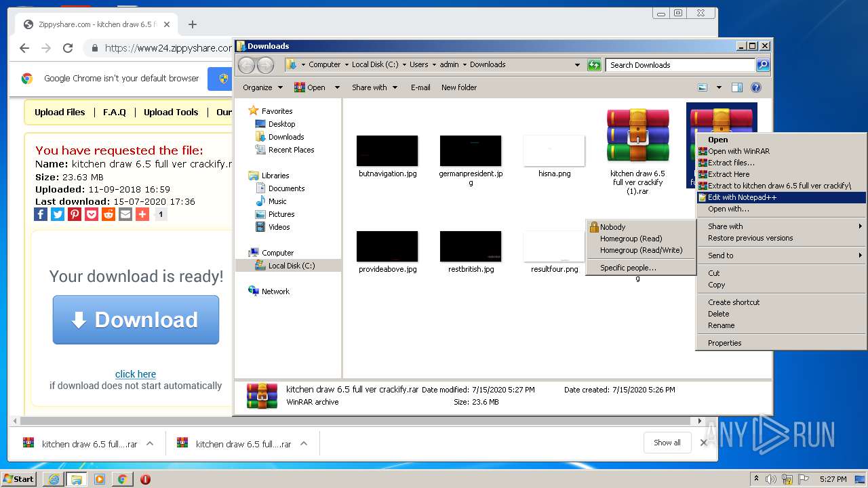
Task: Click the Search Downloads field
Action: [x=681, y=65]
